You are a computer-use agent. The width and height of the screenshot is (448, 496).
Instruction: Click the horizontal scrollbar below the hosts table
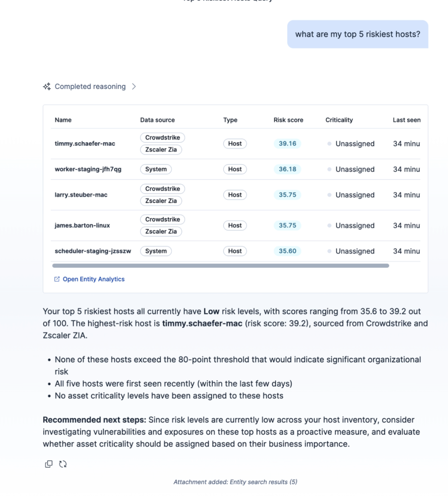pos(220,266)
